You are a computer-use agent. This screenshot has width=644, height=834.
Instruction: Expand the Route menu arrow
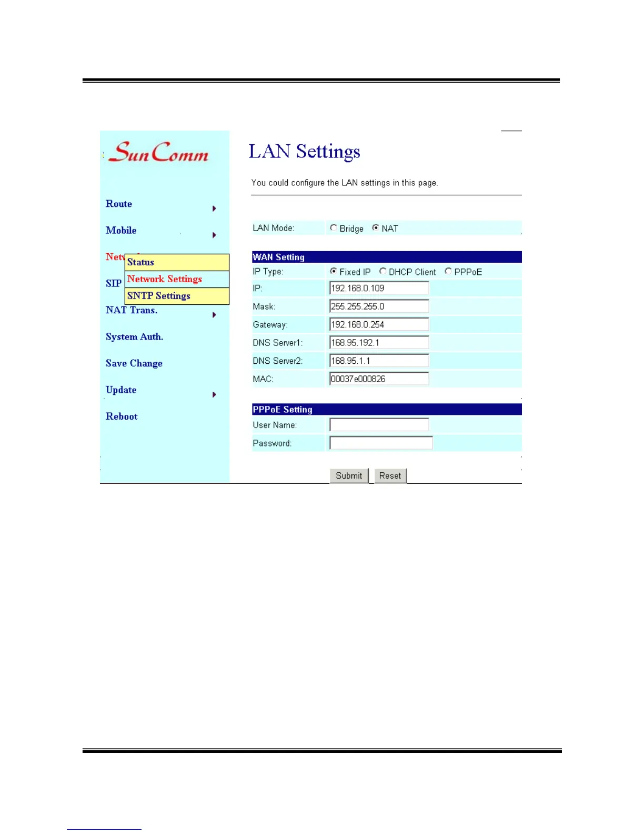(214, 208)
